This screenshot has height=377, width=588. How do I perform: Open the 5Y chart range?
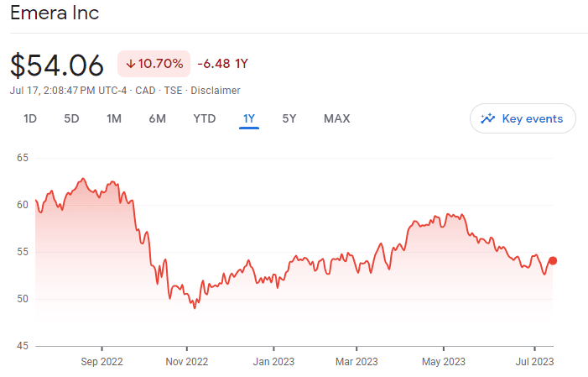[289, 118]
